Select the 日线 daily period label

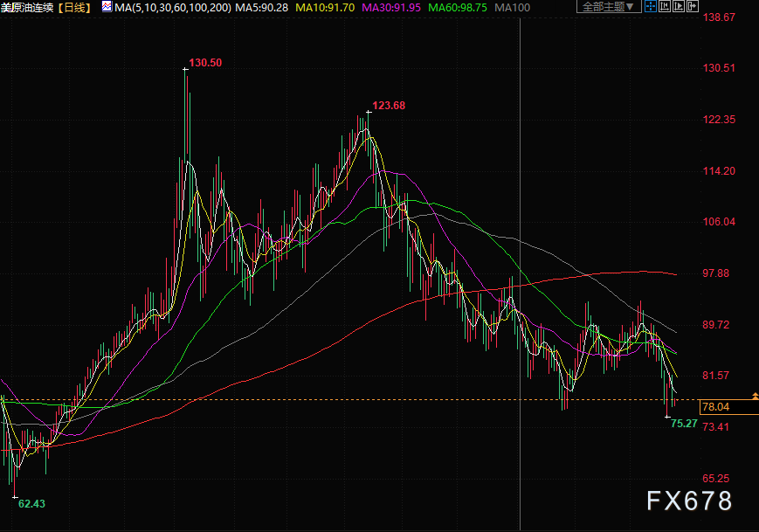75,7
